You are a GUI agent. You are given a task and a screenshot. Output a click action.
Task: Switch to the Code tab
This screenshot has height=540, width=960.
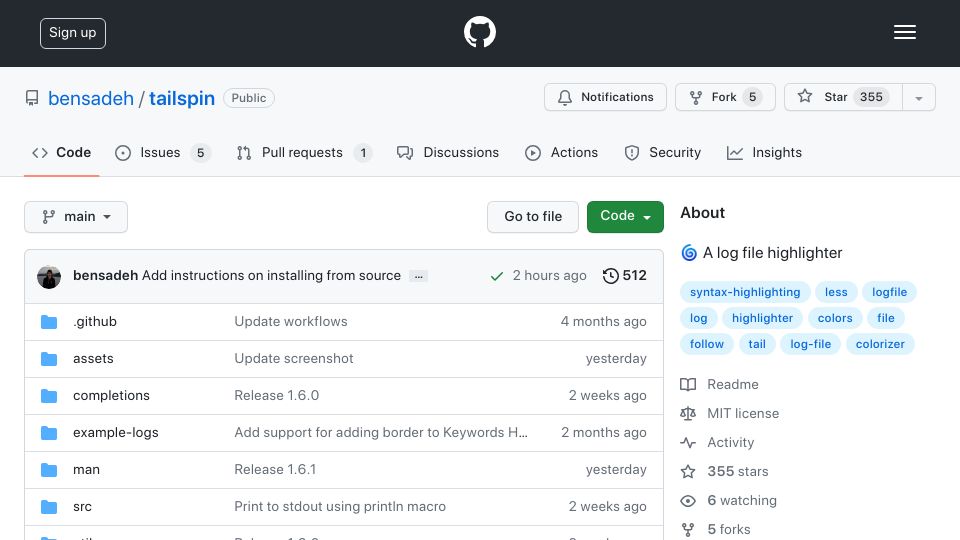[61, 152]
